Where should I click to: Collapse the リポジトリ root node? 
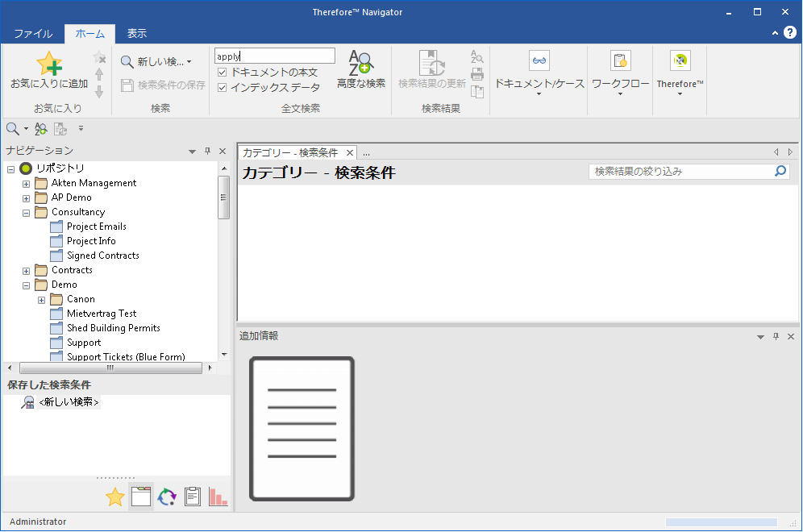click(x=10, y=169)
